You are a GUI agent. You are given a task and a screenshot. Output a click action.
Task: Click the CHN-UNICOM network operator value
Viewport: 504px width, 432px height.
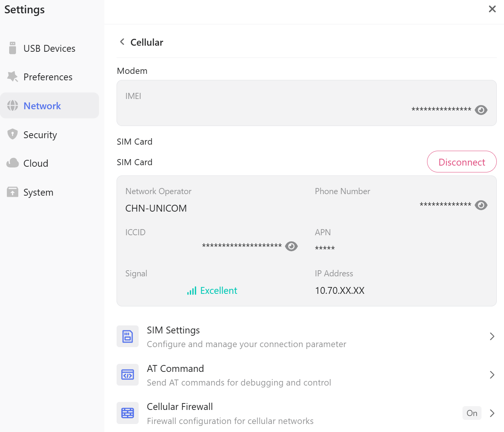click(156, 208)
